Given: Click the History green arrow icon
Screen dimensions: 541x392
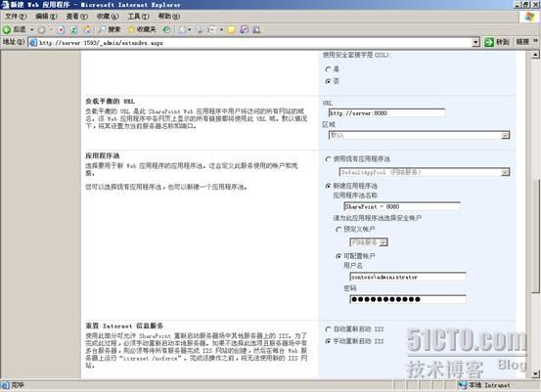Looking at the screenshot, I should tap(166, 29).
